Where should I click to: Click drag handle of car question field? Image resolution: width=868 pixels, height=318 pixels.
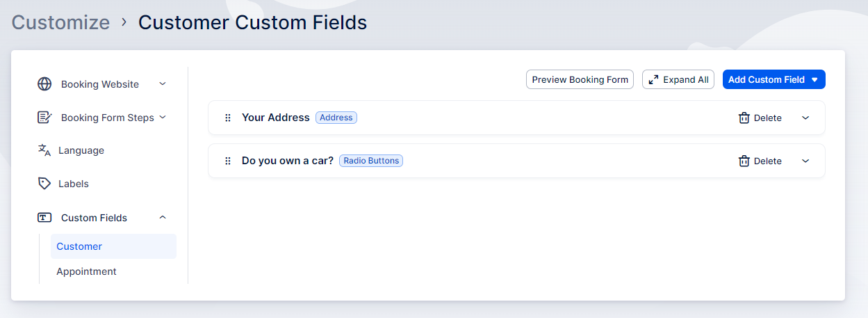tap(228, 161)
